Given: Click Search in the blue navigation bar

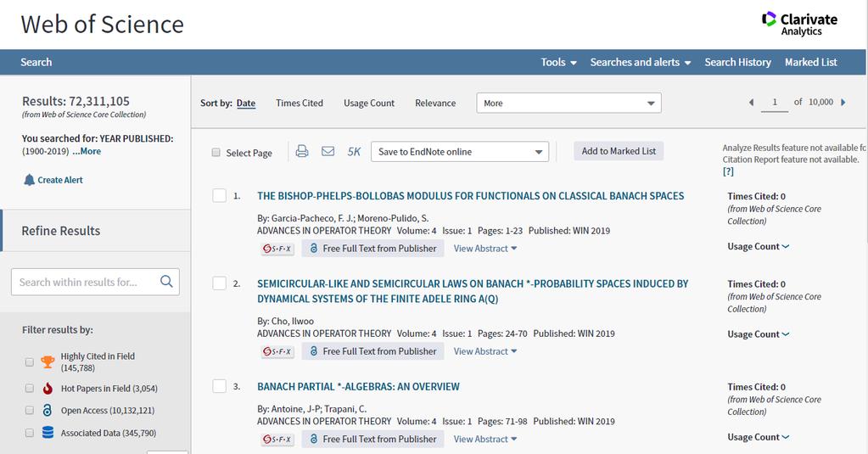Looking at the screenshot, I should coord(36,63).
